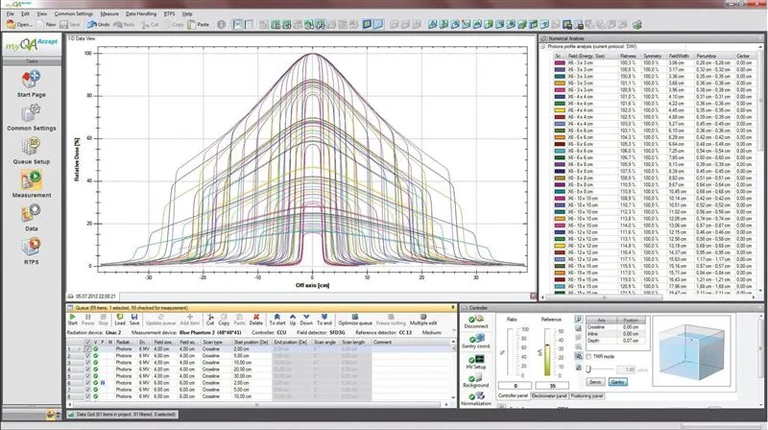The height and width of the screenshot is (430, 768).
Task: Uncheck queue row 2 checkbox
Action: (x=88, y=356)
